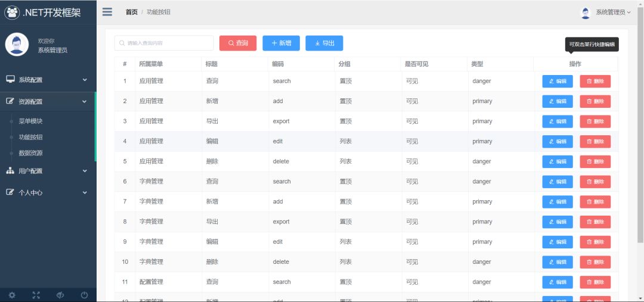Click fullscreen icon at sidebar bottom
Screen dimensions: 644x302
tap(36, 295)
